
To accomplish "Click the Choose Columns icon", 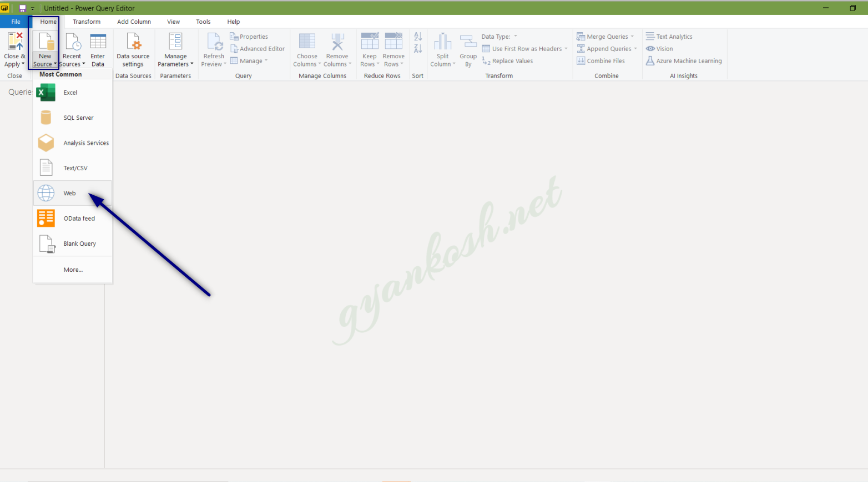I will coord(307,42).
